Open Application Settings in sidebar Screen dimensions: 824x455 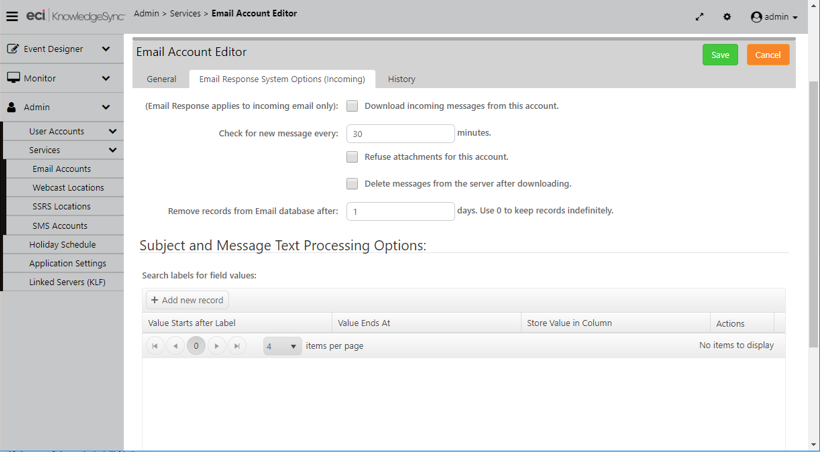pos(68,264)
